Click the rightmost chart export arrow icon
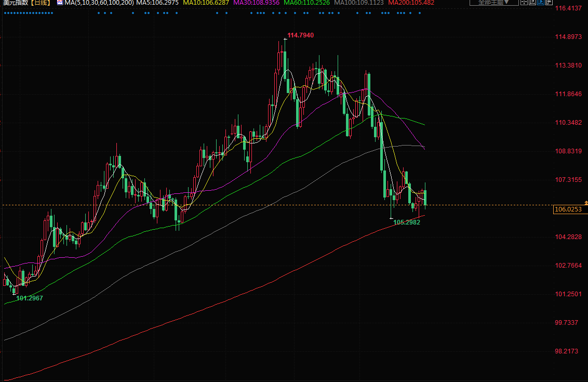This screenshot has height=382, width=588. pos(549,2)
